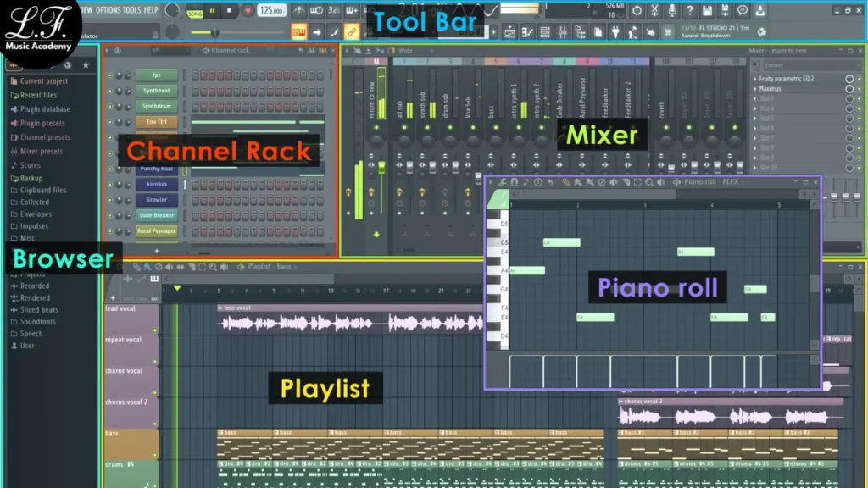Click the 'return to new' master volume fader
The height and width of the screenshot is (488, 868).
(381, 168)
